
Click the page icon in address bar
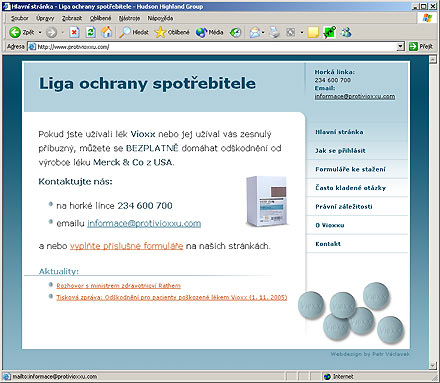pos(32,47)
